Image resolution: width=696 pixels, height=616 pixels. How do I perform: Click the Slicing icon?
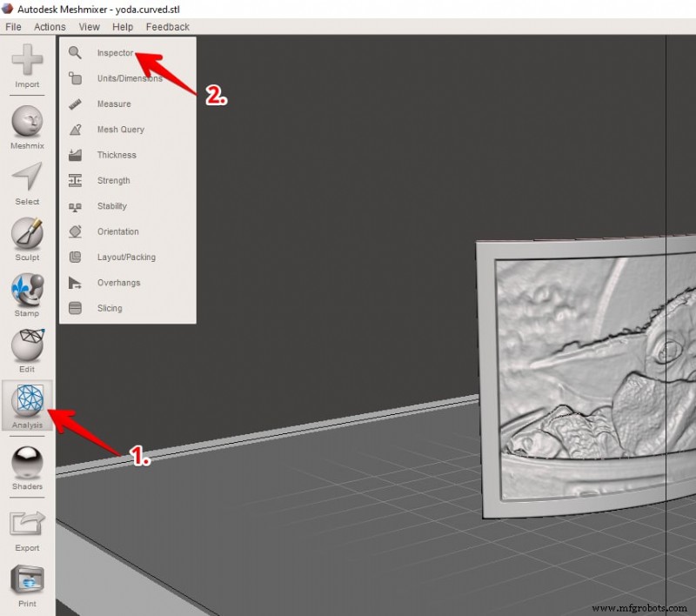(75, 308)
